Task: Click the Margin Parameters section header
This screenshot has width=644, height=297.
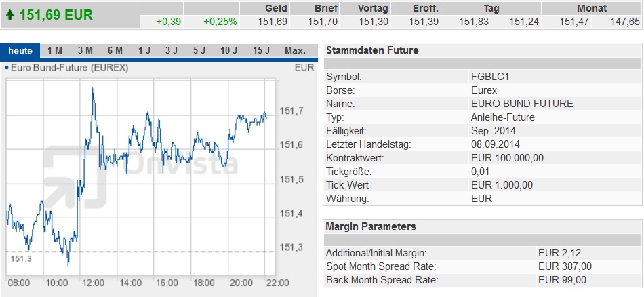Action: pyautogui.click(x=371, y=226)
